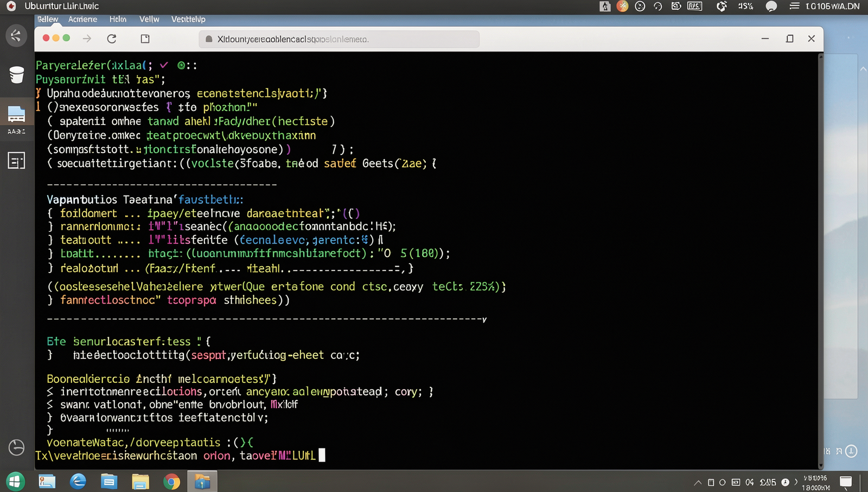Open the speech bubble icon in top bar
The width and height of the screenshot is (868, 492).
pos(771,7)
